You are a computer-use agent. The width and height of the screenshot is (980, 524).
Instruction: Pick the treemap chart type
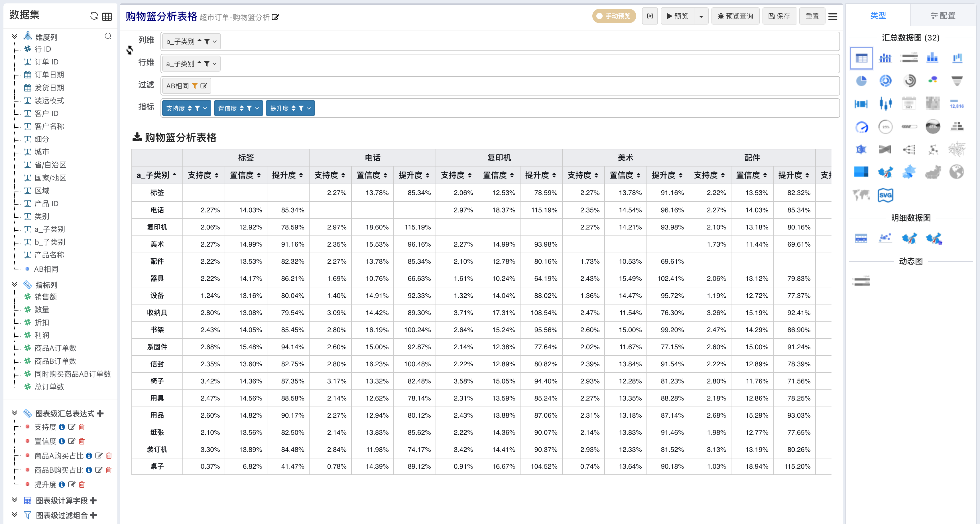point(861,172)
